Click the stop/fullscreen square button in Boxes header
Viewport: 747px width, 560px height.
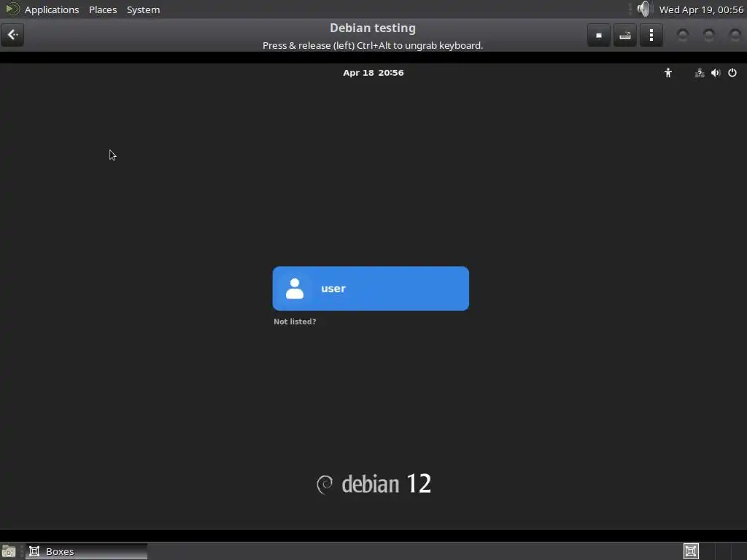pos(599,35)
